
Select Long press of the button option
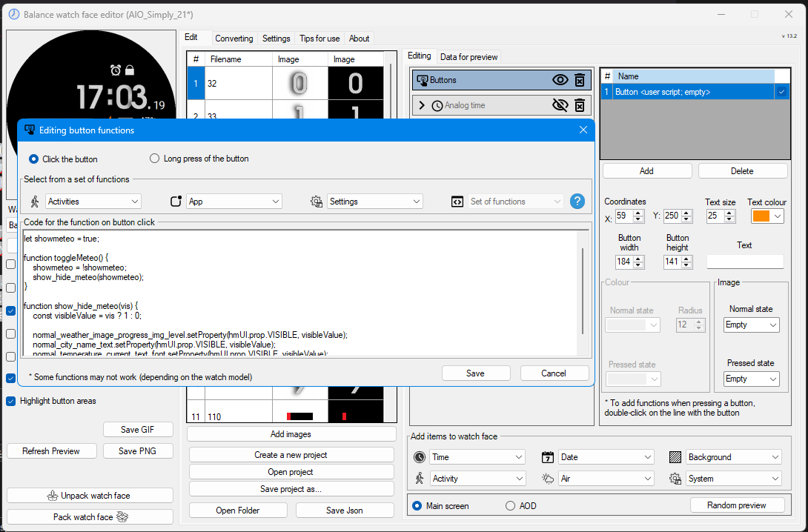click(199, 159)
